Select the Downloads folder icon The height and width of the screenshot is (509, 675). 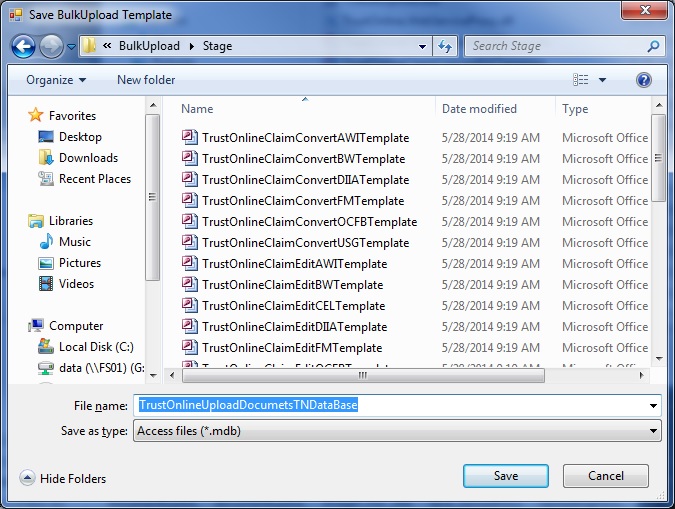tap(46, 158)
